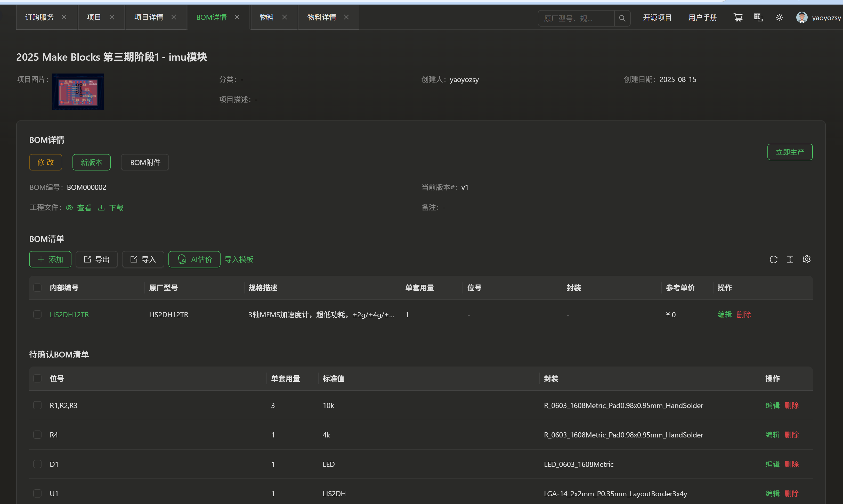Open the shopping cart icon
This screenshot has width=843, height=504.
738,17
